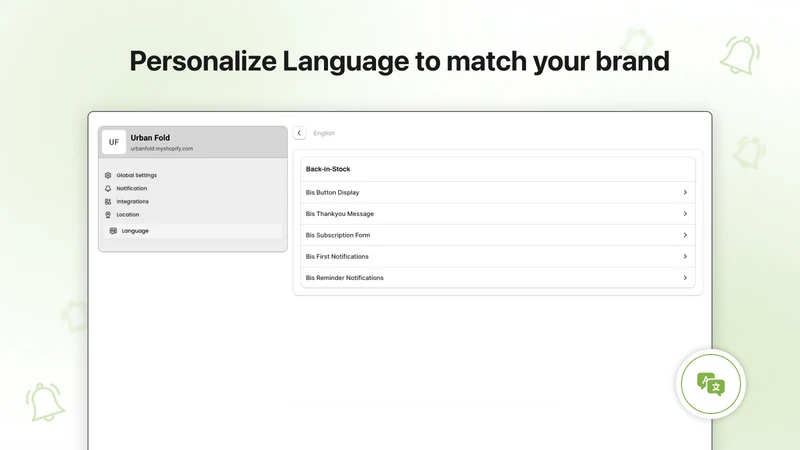This screenshot has width=800, height=450.
Task: Open urbanfold.myshopify.com store link
Action: pyautogui.click(x=162, y=148)
